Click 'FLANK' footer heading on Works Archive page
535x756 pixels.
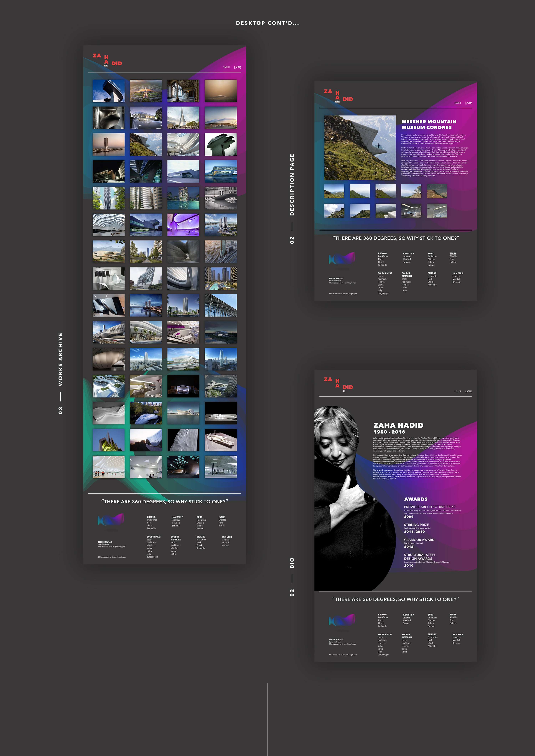click(222, 517)
